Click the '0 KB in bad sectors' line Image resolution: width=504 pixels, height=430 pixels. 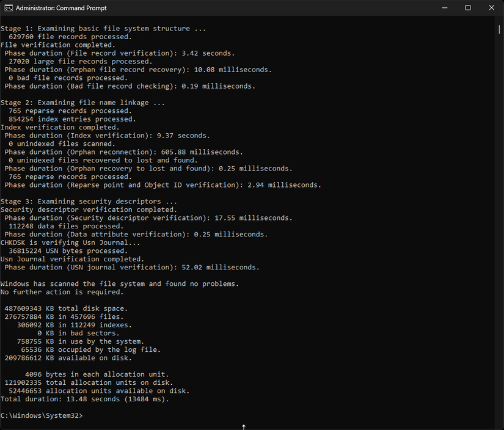click(x=78, y=333)
